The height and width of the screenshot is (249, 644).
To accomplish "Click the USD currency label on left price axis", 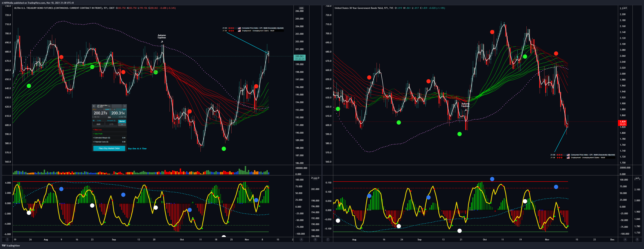I will click(x=301, y=8).
